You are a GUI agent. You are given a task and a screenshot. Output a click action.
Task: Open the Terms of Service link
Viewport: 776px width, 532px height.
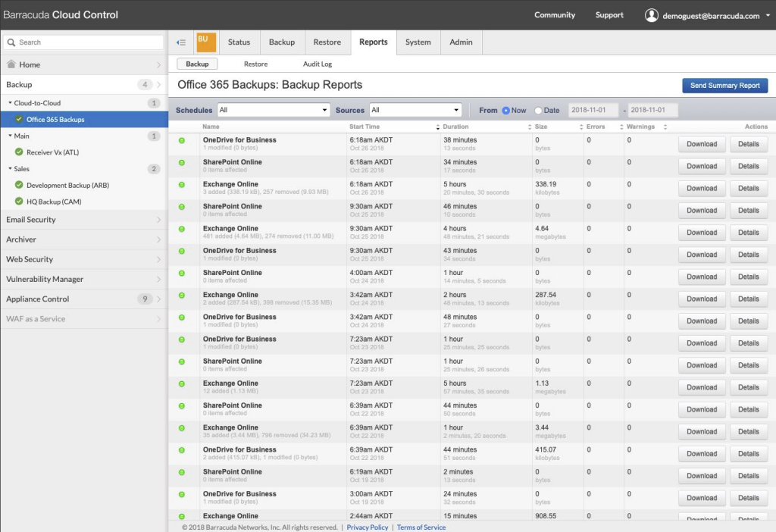point(421,527)
